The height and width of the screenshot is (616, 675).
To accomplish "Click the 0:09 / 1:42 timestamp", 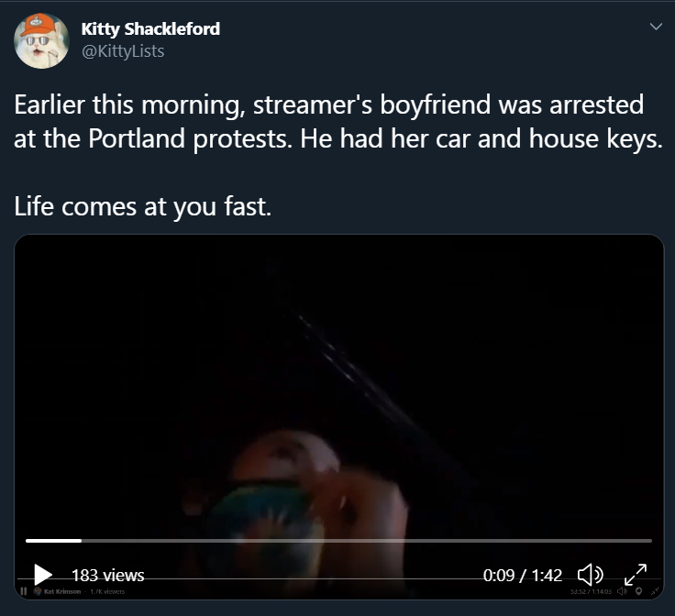I will pyautogui.click(x=522, y=575).
